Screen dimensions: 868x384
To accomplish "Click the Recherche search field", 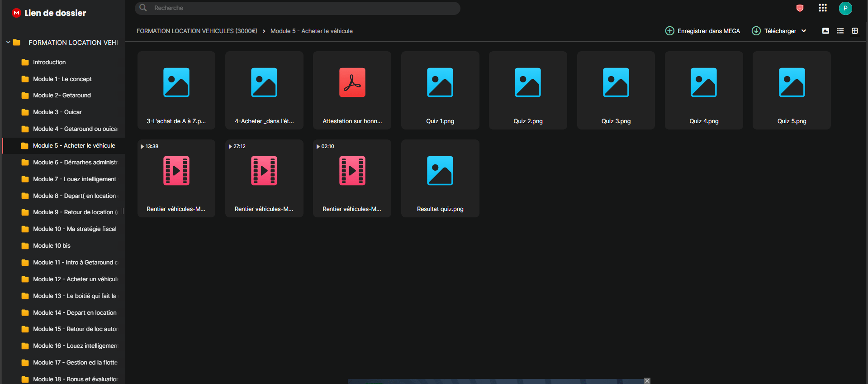I will (x=298, y=8).
